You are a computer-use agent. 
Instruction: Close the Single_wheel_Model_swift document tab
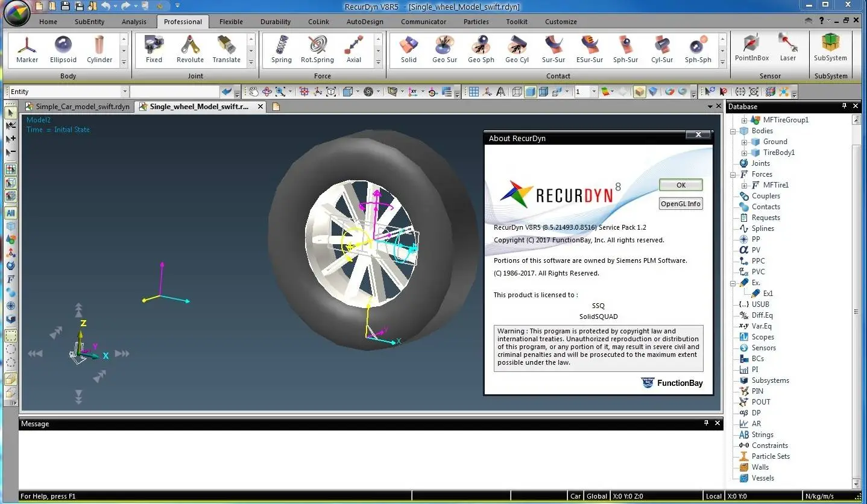click(260, 107)
